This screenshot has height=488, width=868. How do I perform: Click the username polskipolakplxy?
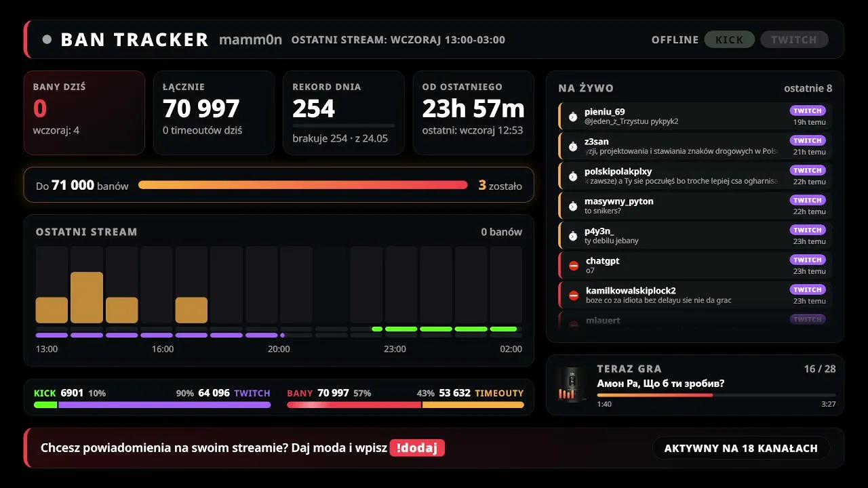point(618,171)
